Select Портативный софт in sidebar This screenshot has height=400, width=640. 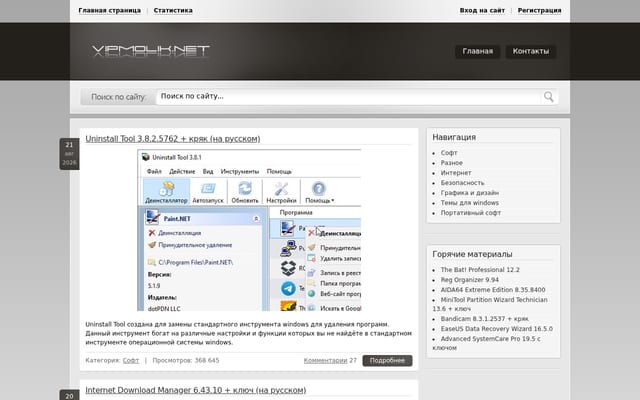coord(471,213)
